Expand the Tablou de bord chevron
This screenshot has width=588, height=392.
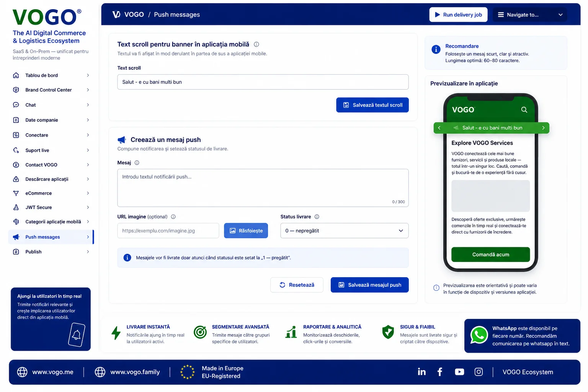pyautogui.click(x=88, y=75)
